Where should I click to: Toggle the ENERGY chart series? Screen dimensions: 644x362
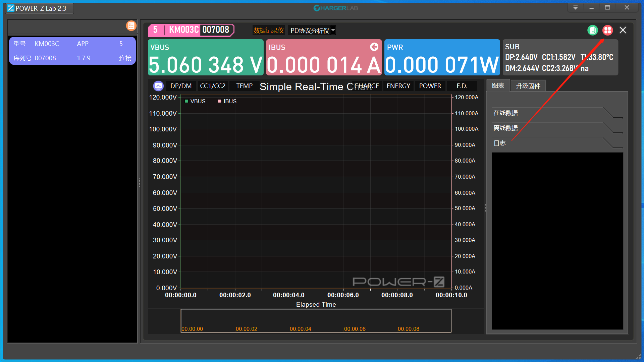tap(398, 86)
